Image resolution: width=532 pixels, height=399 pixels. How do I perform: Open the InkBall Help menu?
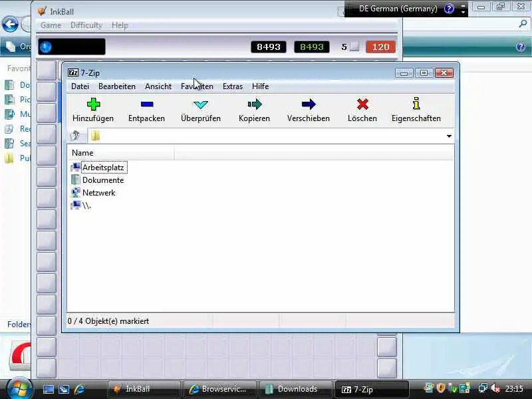[120, 25]
